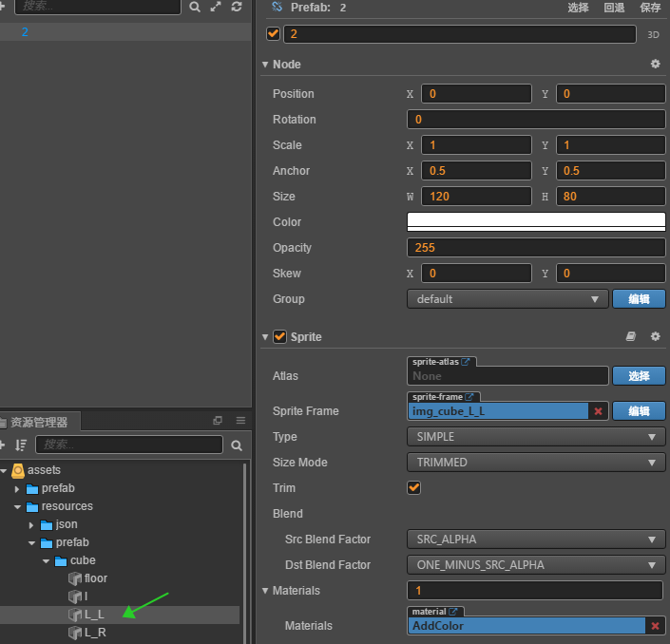Select the L_L prefab asset
The width and height of the screenshot is (670, 644).
point(86,615)
